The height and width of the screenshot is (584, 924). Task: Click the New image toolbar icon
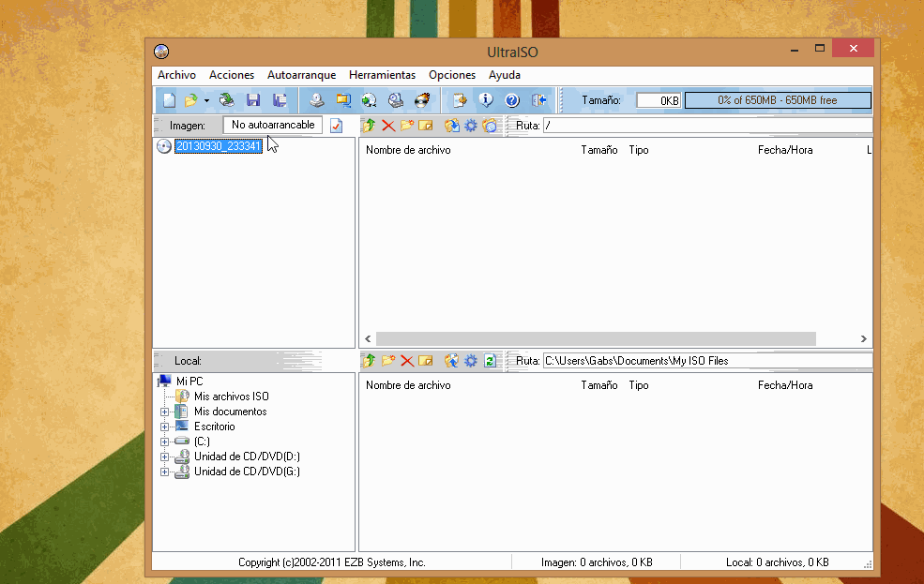170,100
